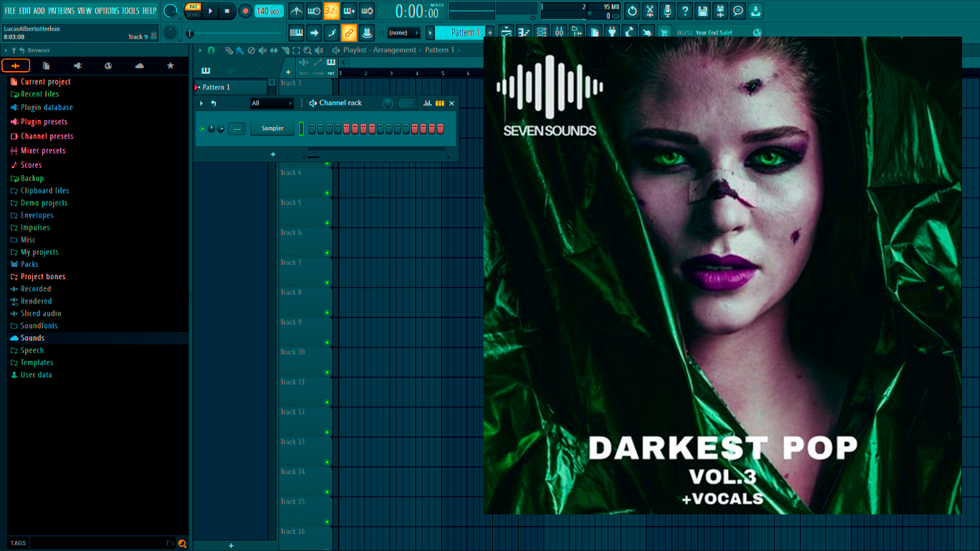Expand the Sounds folder in browser
The width and height of the screenshot is (980, 551).
click(x=32, y=338)
